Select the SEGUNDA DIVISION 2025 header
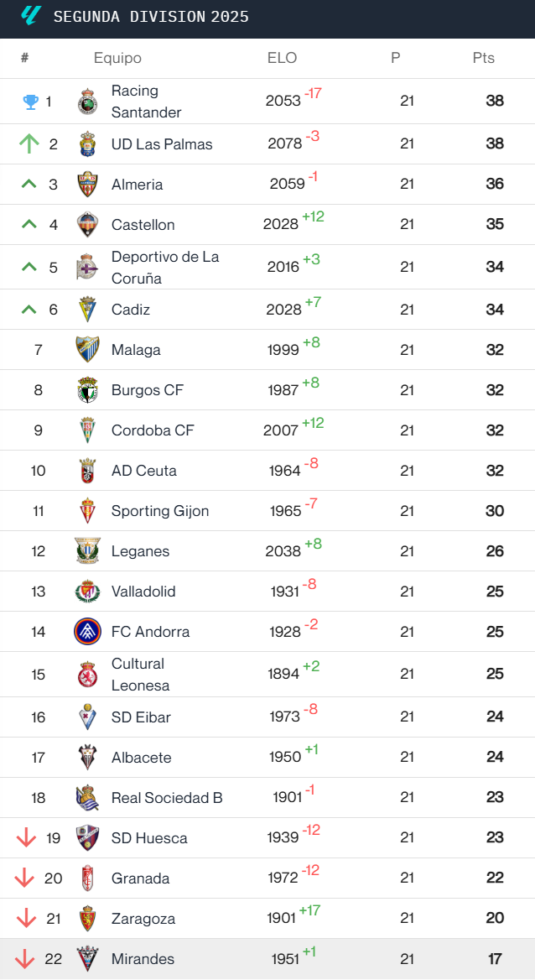The height and width of the screenshot is (980, 535). [x=151, y=17]
